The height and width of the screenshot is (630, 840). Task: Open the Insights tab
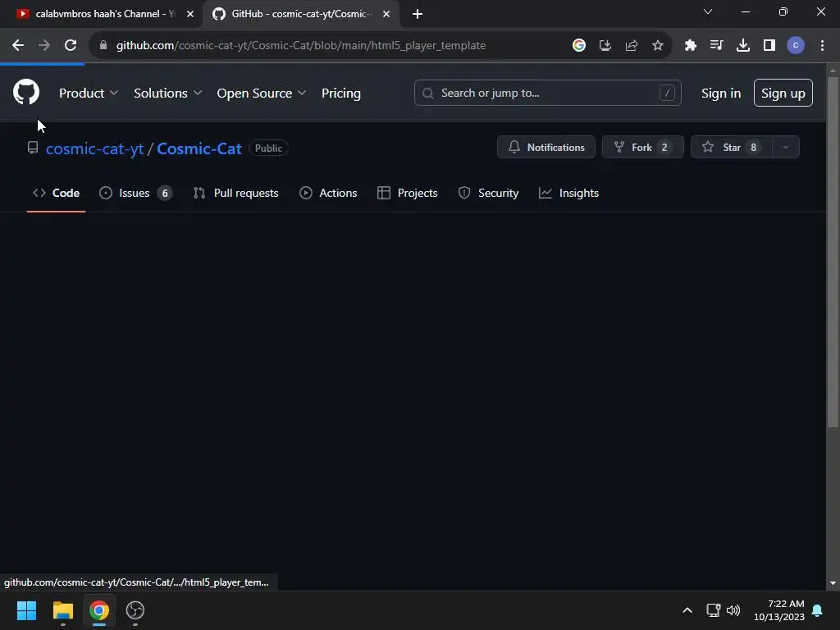pos(568,193)
